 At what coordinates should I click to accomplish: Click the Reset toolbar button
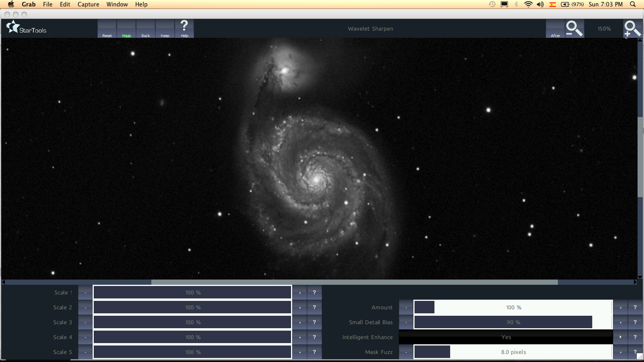tap(107, 29)
